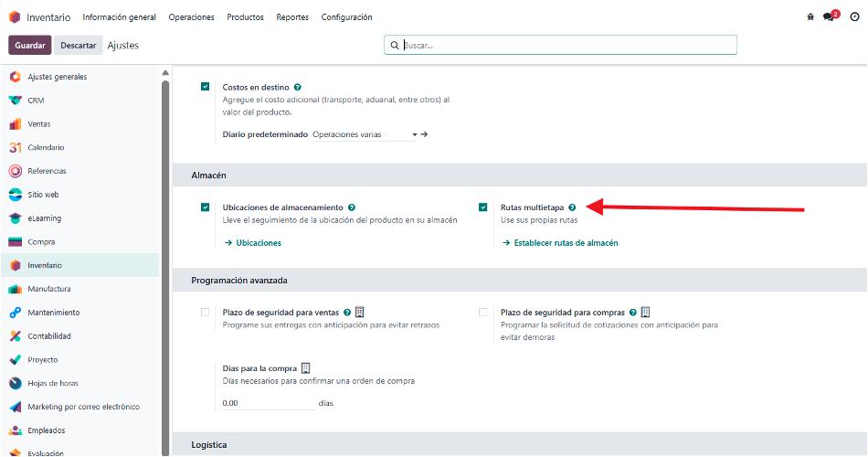Open Establecer rutas de almacén link
868x457 pixels.
pos(566,243)
